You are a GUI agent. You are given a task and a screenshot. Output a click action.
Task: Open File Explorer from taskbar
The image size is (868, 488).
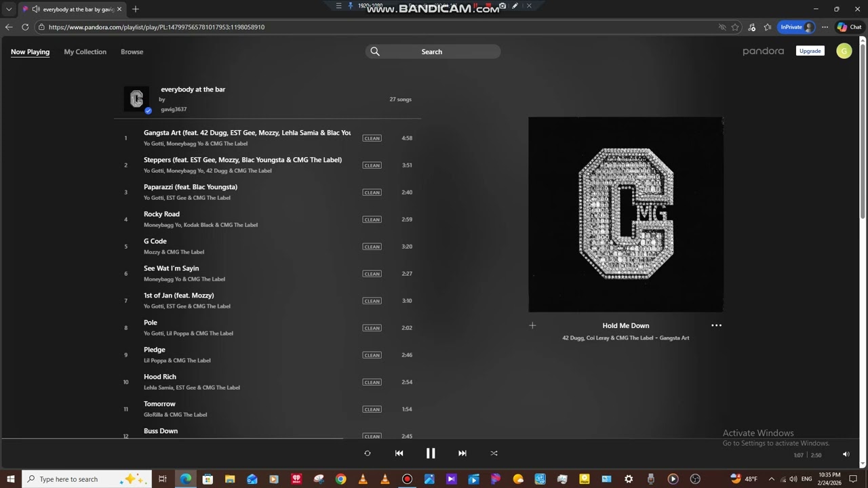coord(230,479)
